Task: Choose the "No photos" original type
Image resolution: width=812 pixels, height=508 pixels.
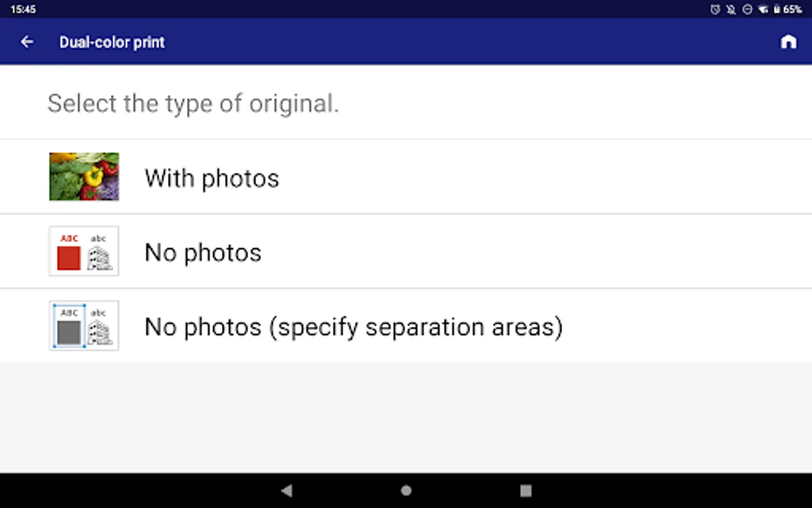Action: coord(203,252)
